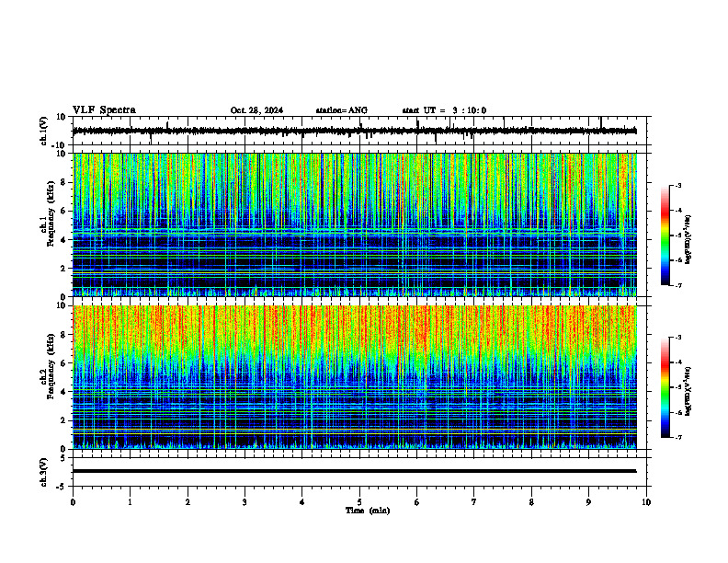This screenshot has height=563, width=728.
Task: Click the "station= ANG" header label
Action: (x=341, y=110)
